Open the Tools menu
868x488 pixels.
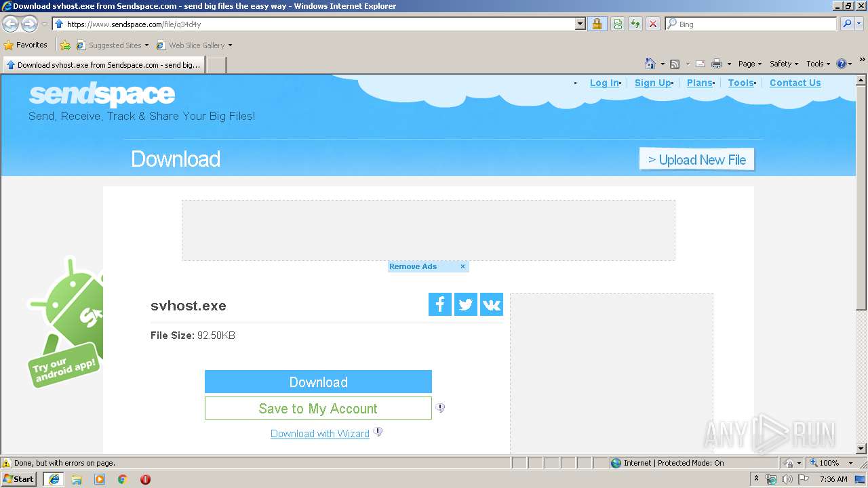point(818,64)
